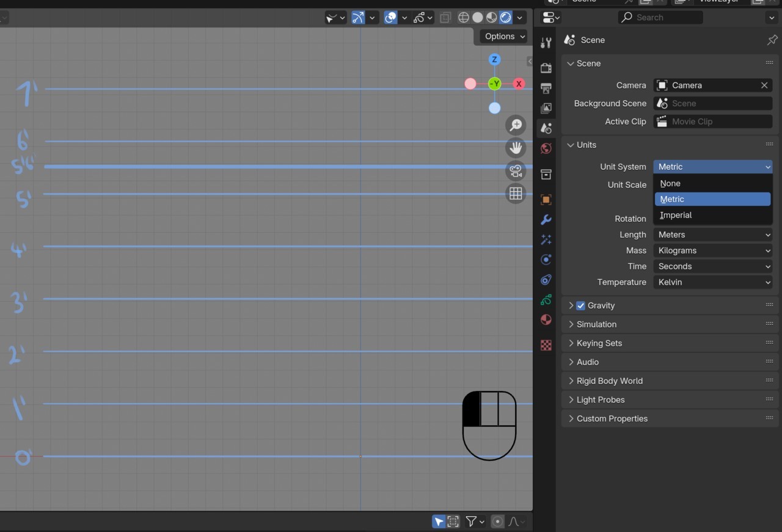Expand the Gravity panel
The width and height of the screenshot is (782, 532).
pyautogui.click(x=571, y=305)
